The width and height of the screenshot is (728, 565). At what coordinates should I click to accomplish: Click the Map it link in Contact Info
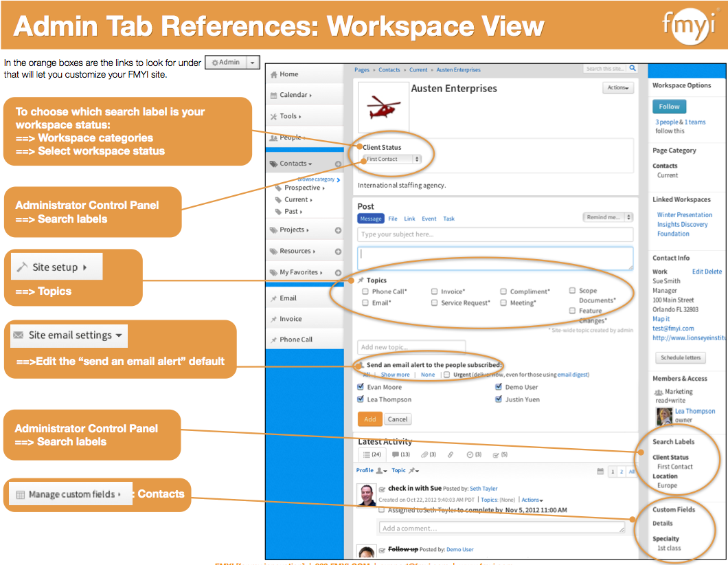point(661,318)
